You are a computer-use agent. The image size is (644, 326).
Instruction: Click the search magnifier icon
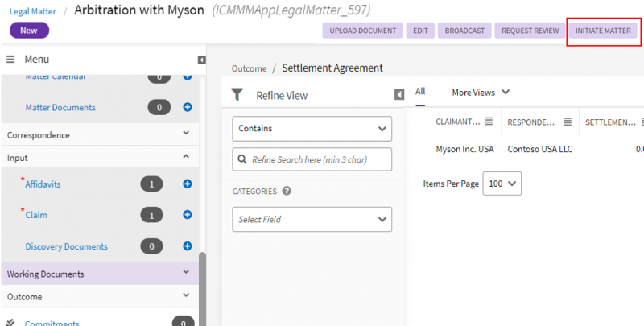[243, 159]
